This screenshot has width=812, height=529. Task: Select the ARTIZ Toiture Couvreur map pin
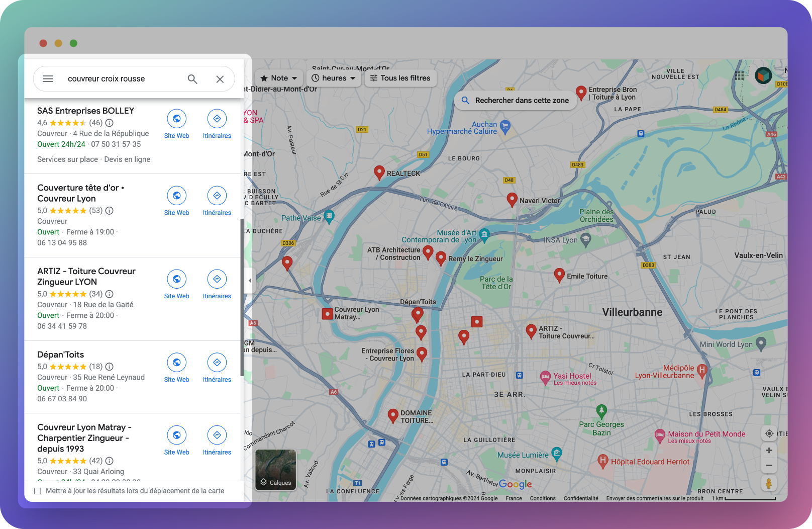(x=531, y=331)
